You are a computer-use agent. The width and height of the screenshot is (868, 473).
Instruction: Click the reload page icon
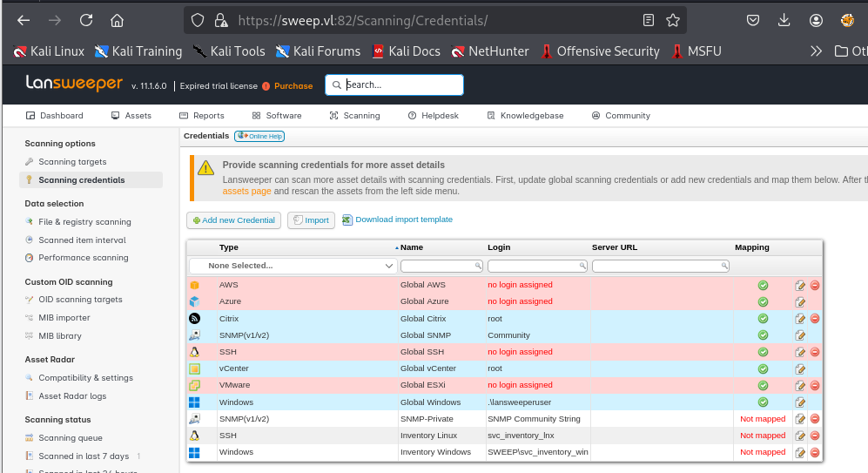point(86,20)
